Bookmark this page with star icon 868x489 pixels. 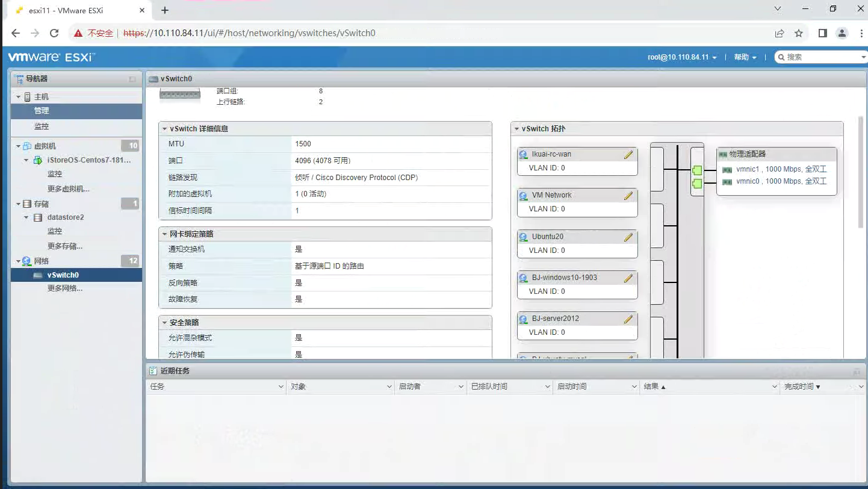[x=799, y=33]
